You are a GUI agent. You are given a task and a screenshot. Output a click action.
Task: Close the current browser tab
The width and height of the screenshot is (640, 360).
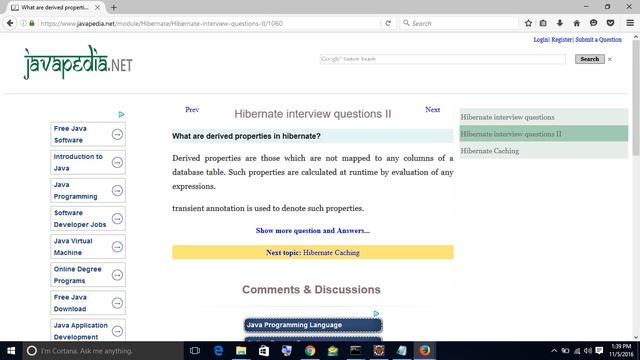tap(97, 7)
